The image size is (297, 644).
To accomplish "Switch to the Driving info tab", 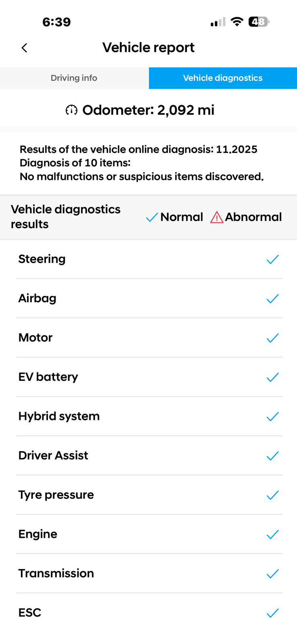I will click(74, 78).
